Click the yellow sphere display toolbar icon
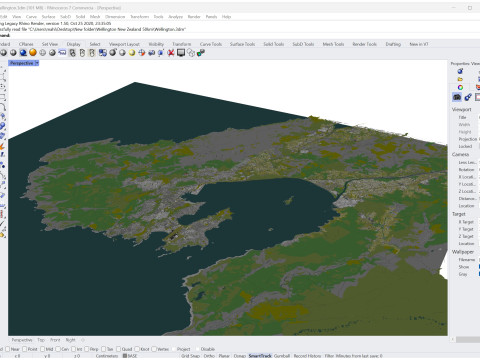The height and width of the screenshot is (360, 480). pyautogui.click(x=132, y=53)
